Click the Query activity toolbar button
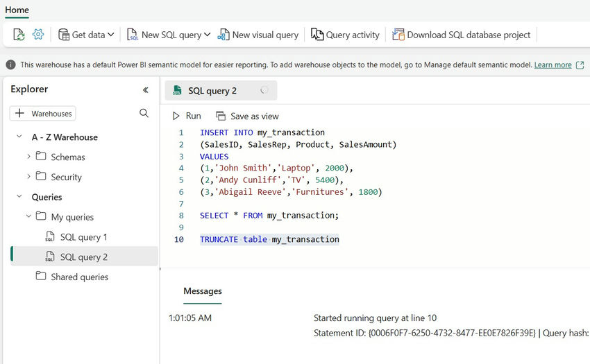Viewport: 590px width, 364px height. (x=345, y=35)
